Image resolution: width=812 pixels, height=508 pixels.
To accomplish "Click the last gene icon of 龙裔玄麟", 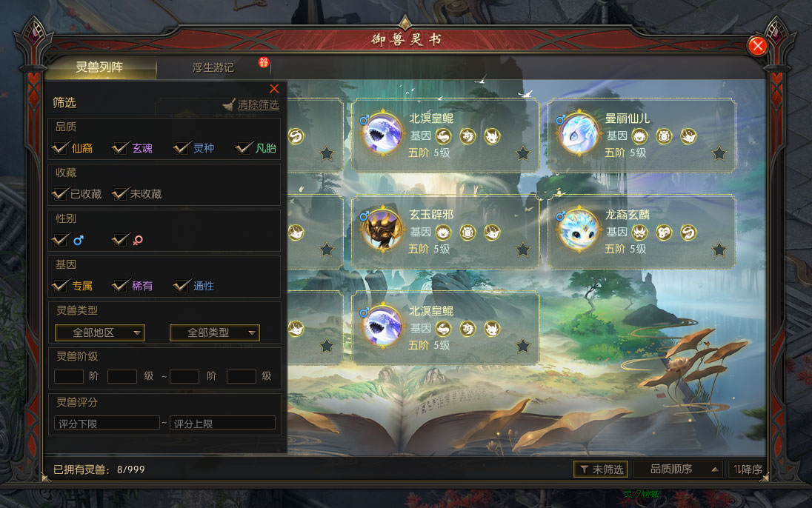I will point(688,233).
